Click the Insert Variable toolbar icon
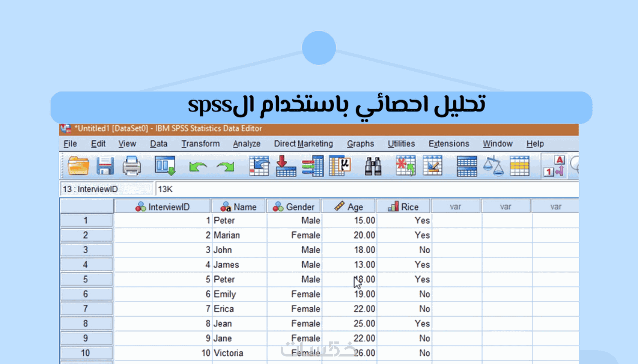This screenshot has width=638, height=364. [x=432, y=166]
